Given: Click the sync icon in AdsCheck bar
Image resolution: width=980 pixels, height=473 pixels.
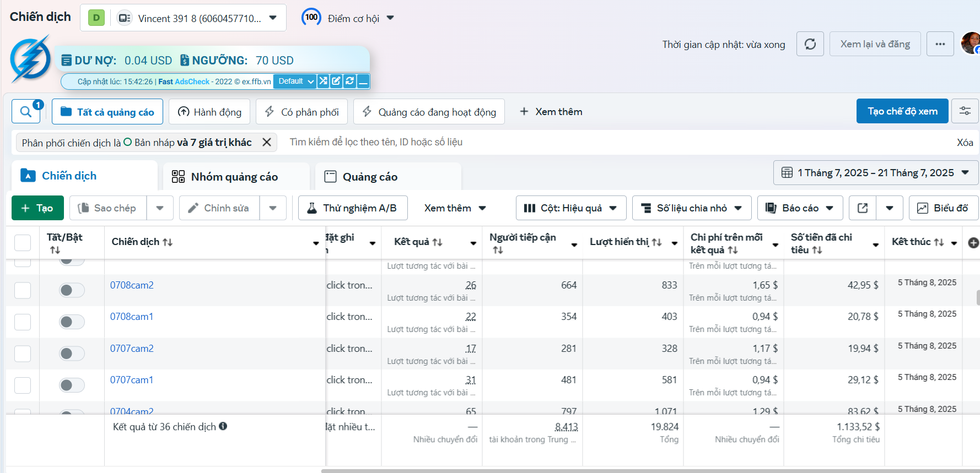Looking at the screenshot, I should click(x=349, y=81).
